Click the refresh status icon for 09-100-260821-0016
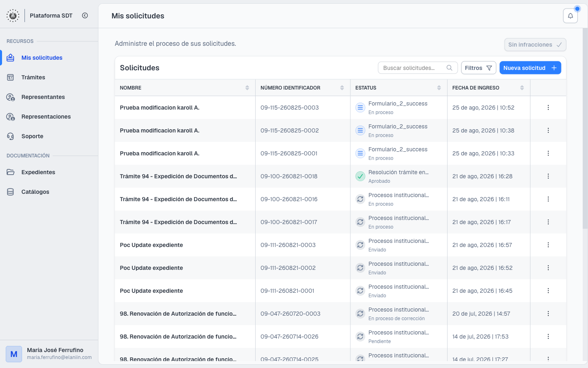This screenshot has height=368, width=588. [360, 199]
